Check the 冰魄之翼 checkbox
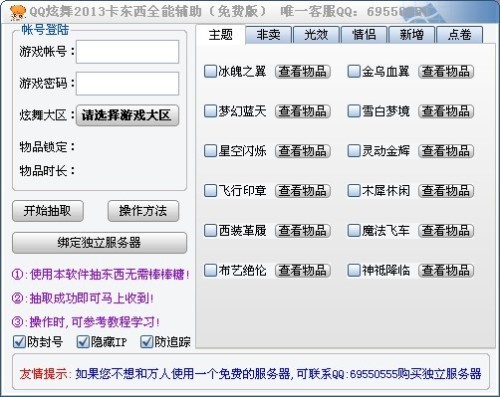 point(210,71)
